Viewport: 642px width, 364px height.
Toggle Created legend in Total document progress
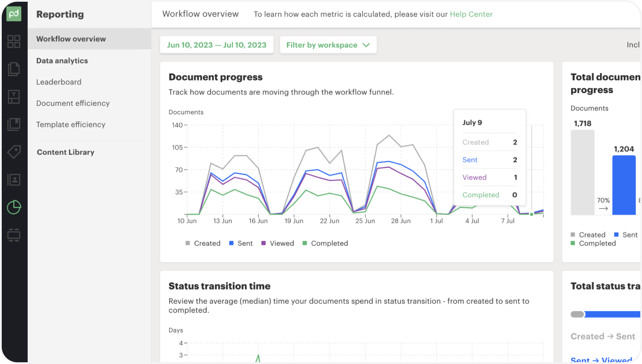pos(588,235)
